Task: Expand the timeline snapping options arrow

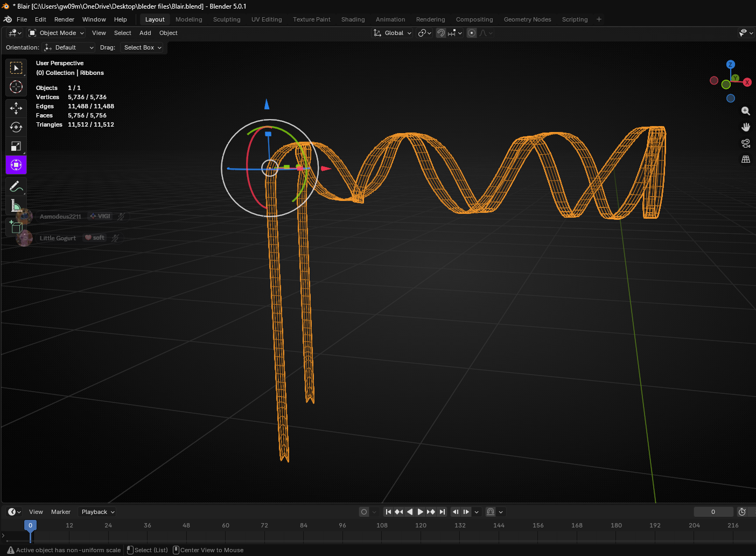Action: click(x=501, y=512)
